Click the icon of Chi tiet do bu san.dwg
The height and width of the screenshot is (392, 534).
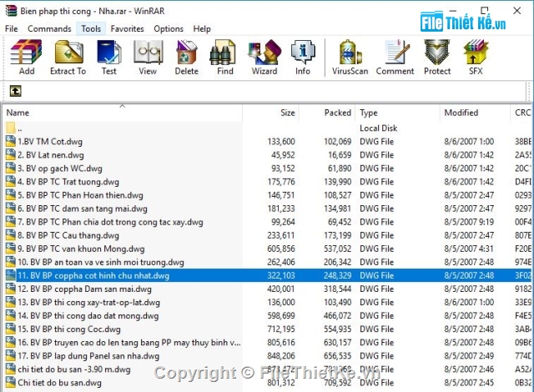(11, 383)
